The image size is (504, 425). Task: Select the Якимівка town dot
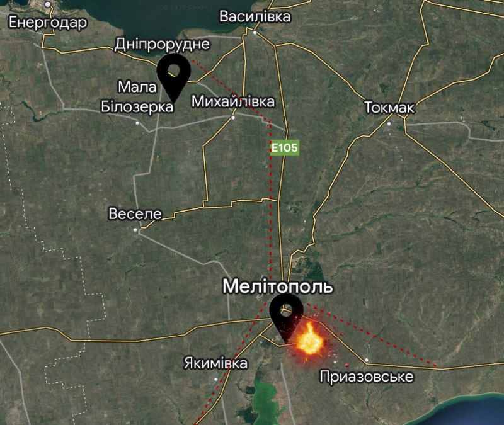point(215,380)
